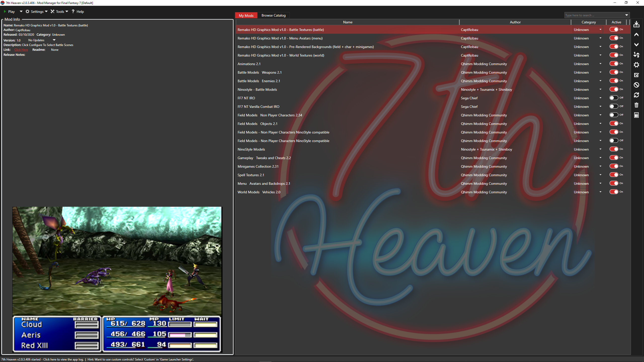The width and height of the screenshot is (644, 362).
Task: Select Gameplay Tweaks and Cheats 2.2 row
Action: pyautogui.click(x=433, y=158)
